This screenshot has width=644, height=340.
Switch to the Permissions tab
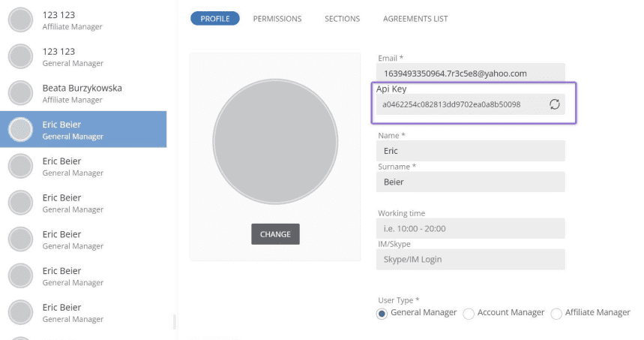[x=277, y=19]
